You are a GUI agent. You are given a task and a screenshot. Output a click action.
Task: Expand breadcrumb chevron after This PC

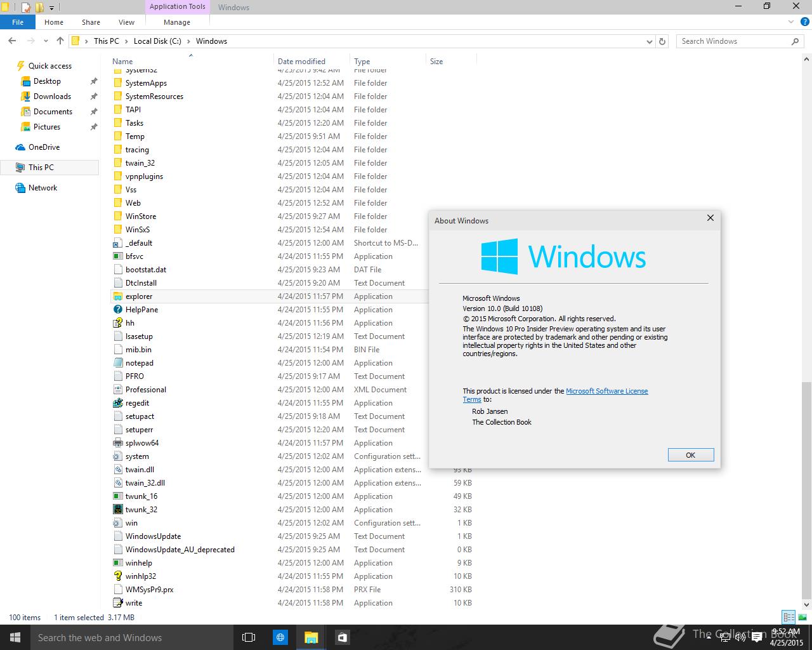[x=126, y=41]
